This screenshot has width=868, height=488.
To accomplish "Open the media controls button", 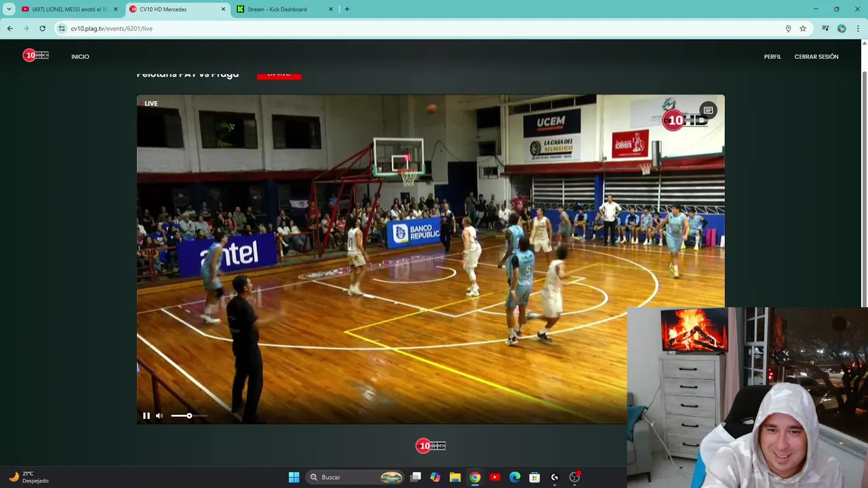I will point(825,28).
